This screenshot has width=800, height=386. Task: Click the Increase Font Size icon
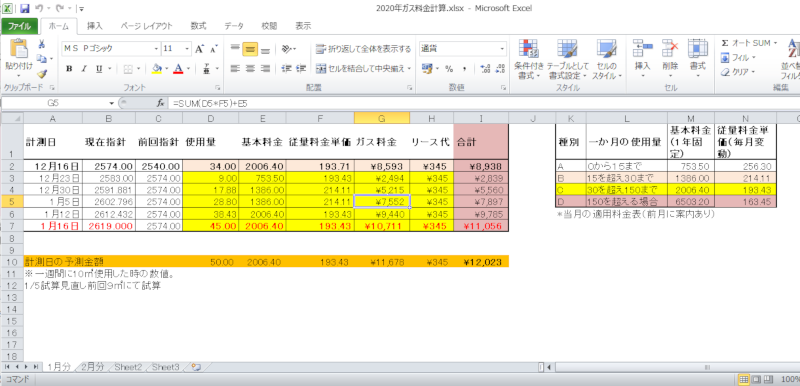pos(199,49)
